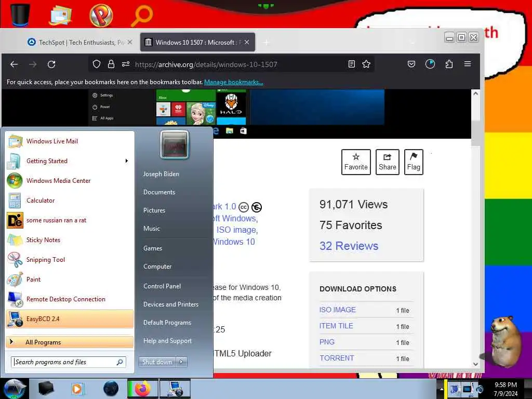Click page scrollbar down arrow
The width and height of the screenshot is (532, 399).
[476, 364]
